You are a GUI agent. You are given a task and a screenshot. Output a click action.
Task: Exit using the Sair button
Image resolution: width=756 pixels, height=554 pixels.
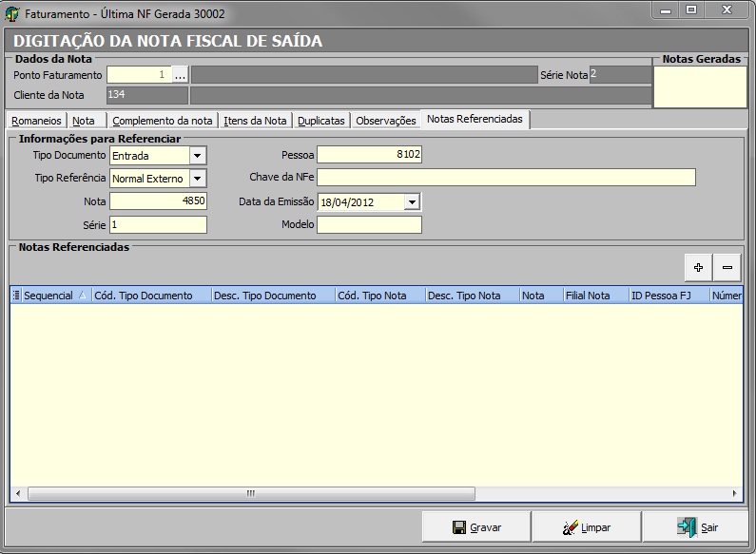point(696,527)
